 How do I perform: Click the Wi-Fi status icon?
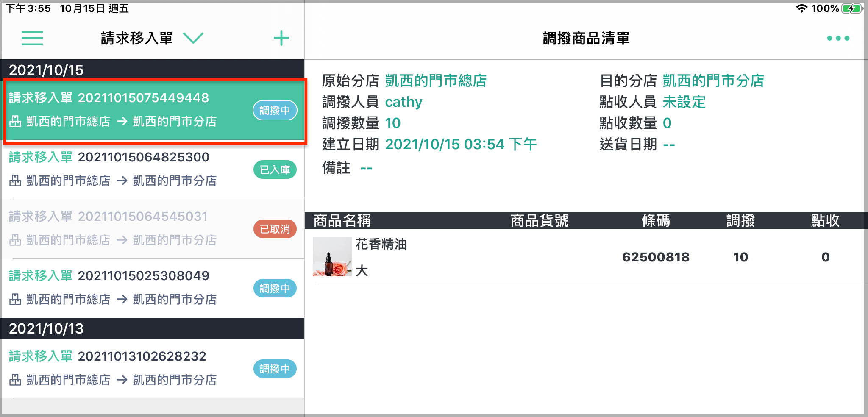click(801, 8)
